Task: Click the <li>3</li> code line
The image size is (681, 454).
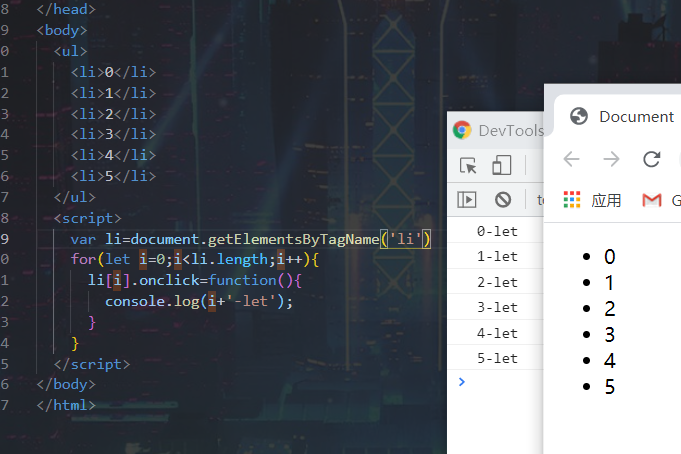Action: point(113,134)
